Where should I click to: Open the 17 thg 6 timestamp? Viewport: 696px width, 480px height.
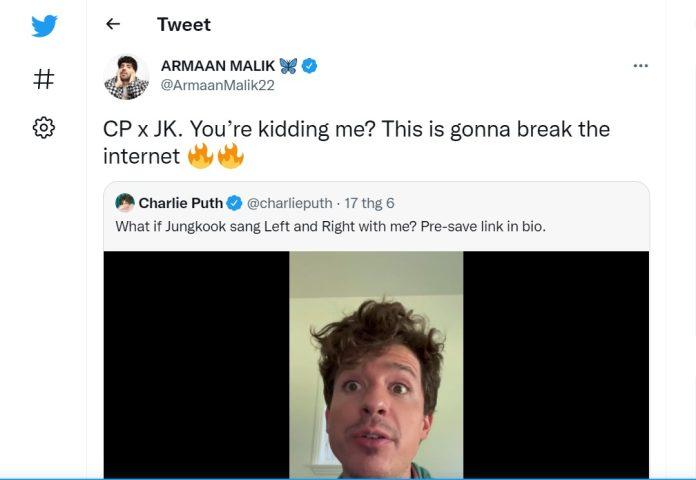pyautogui.click(x=369, y=203)
